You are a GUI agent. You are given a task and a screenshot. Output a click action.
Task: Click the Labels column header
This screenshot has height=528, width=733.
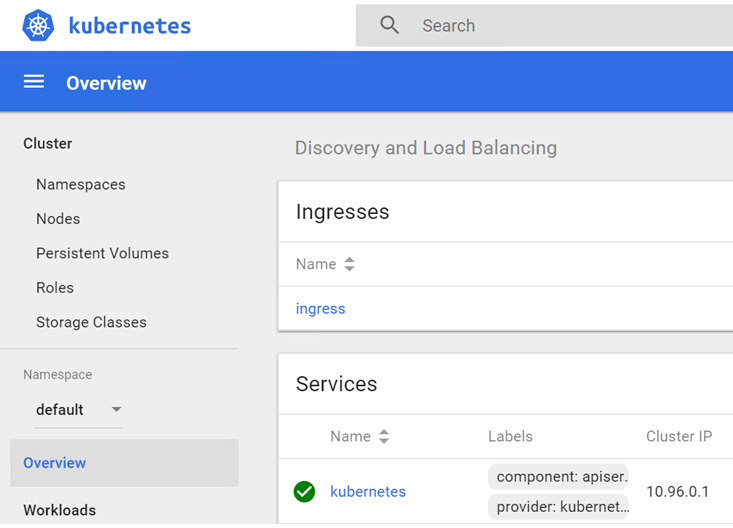510,436
